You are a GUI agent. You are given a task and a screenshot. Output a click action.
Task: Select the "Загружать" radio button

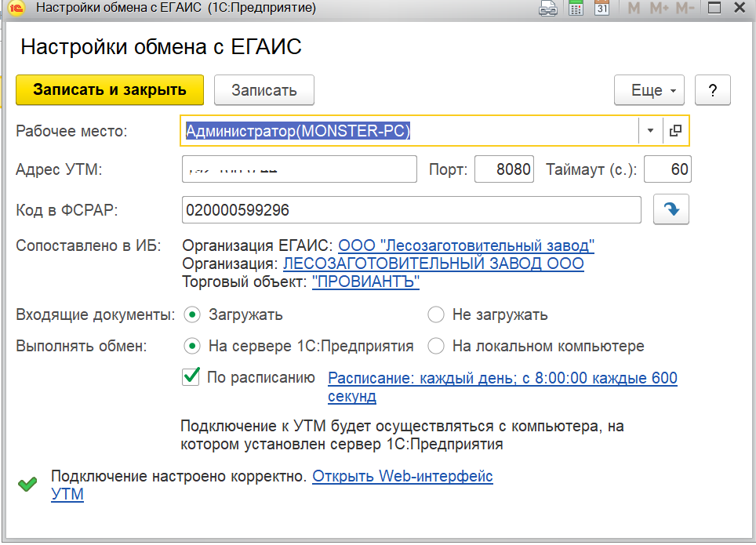192,315
